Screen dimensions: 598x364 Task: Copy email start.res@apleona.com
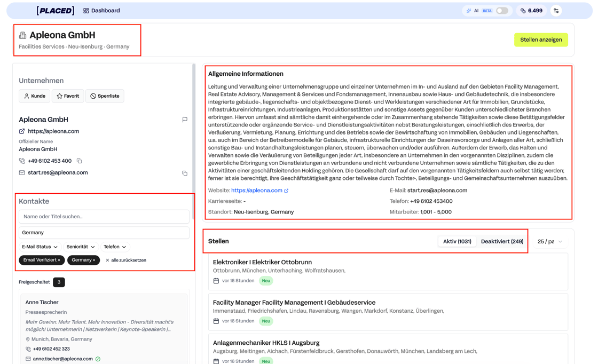click(185, 173)
